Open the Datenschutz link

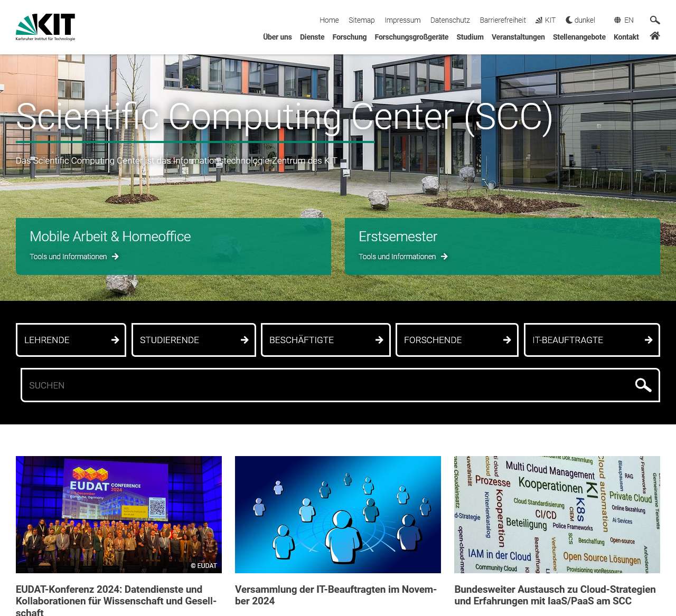point(450,20)
